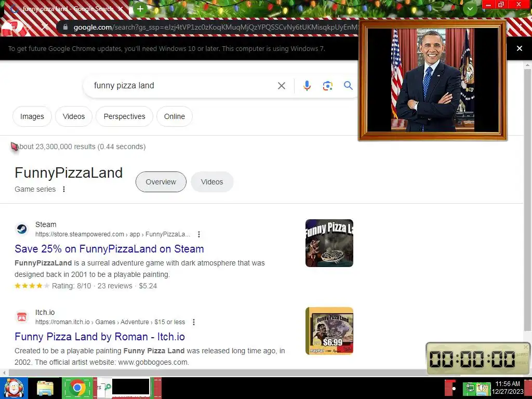Open the volume icon in the system tray
Screen dimensions: 532x399
tap(482, 388)
